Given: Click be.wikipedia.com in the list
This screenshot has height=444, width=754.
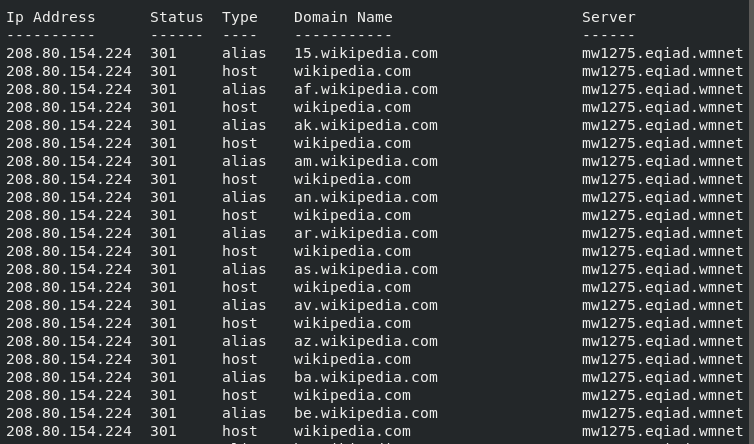Looking at the screenshot, I should click(365, 414).
